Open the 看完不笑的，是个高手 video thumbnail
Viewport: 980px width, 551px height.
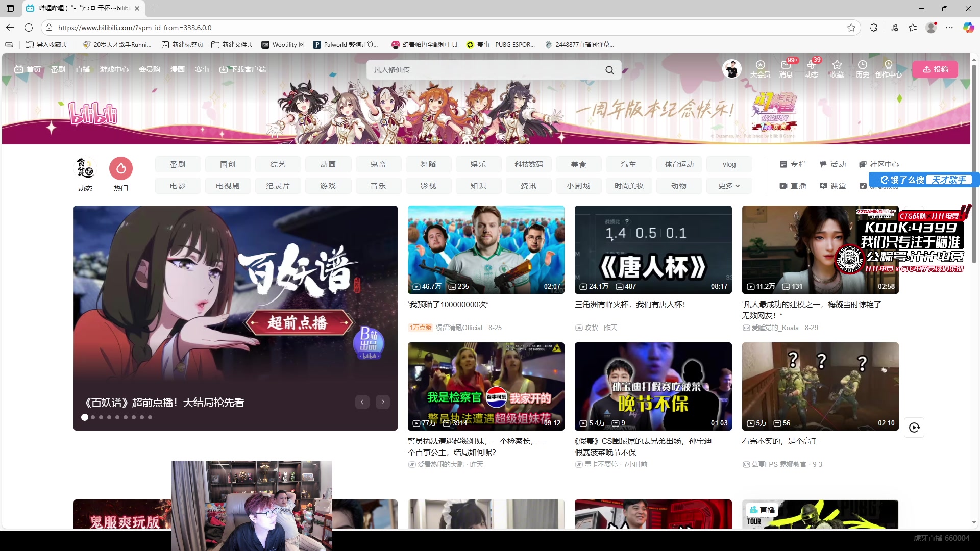pos(820,386)
